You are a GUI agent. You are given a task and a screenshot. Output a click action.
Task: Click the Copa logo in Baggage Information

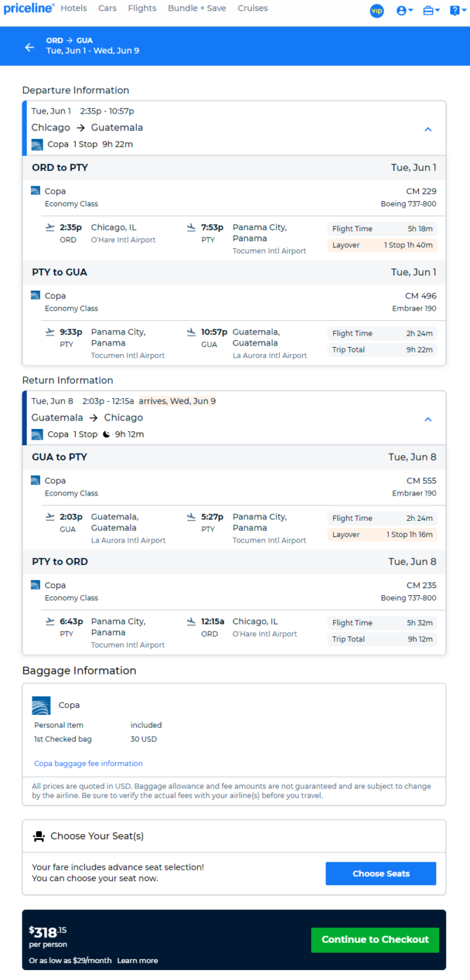41,705
